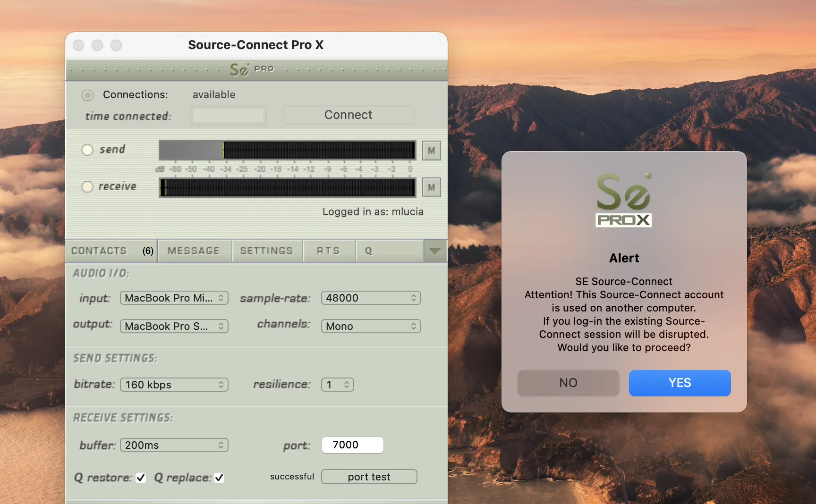
Task: Open the audio input device dropdown
Action: point(174,298)
